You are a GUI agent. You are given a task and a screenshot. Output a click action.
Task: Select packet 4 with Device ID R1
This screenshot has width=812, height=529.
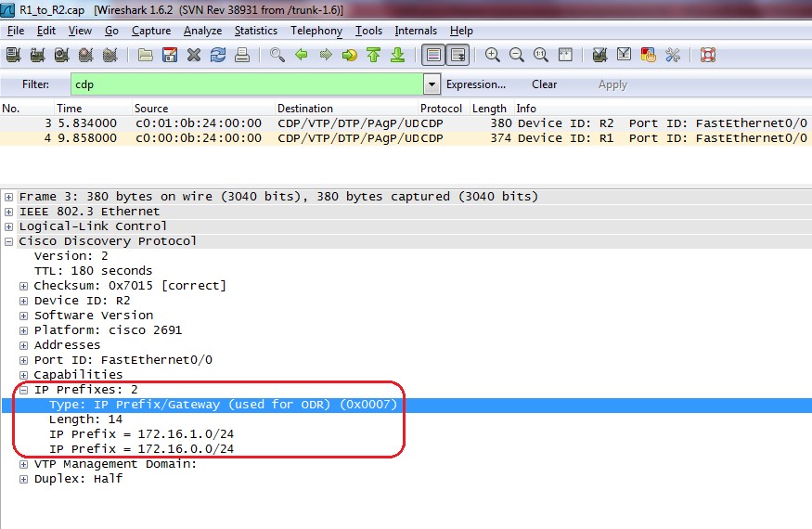tap(406, 138)
